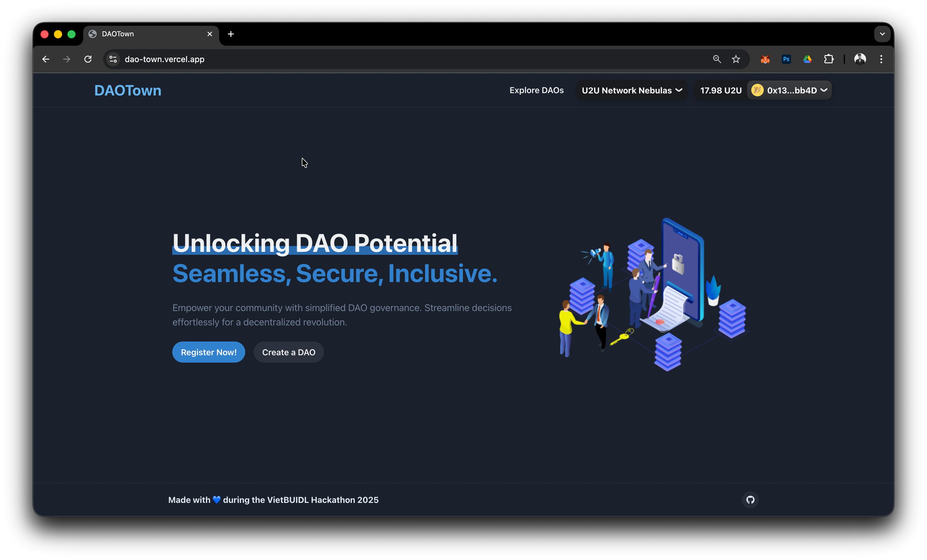
Task: Open the GitHub icon in footer
Action: coord(750,499)
